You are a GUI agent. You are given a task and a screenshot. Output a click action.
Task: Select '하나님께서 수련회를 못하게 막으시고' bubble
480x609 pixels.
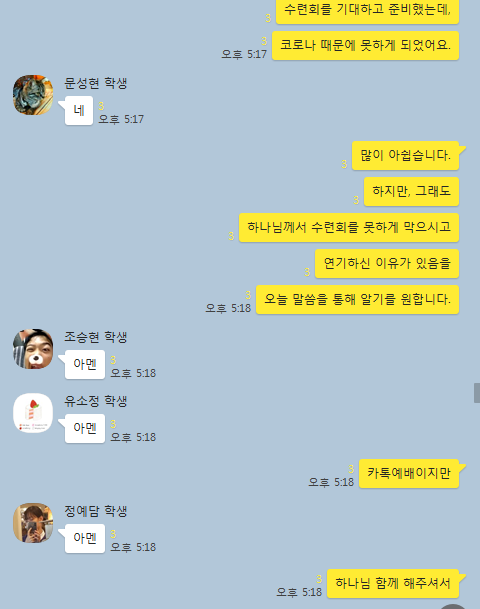click(349, 228)
